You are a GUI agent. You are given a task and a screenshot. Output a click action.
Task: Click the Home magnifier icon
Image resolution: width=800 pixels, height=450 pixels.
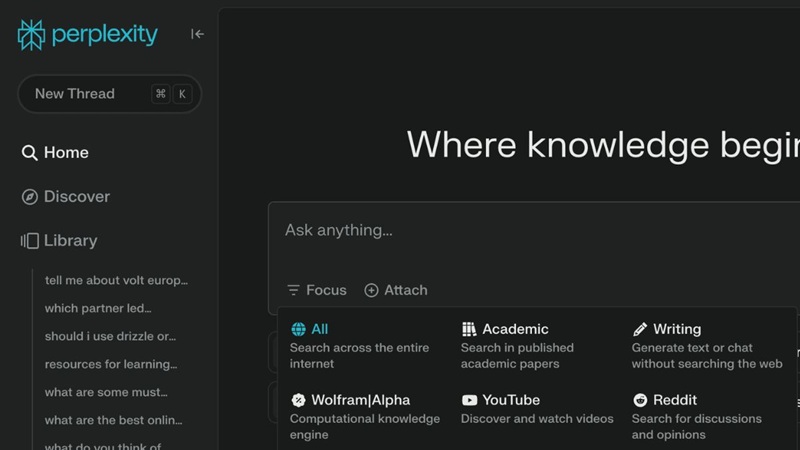[30, 153]
